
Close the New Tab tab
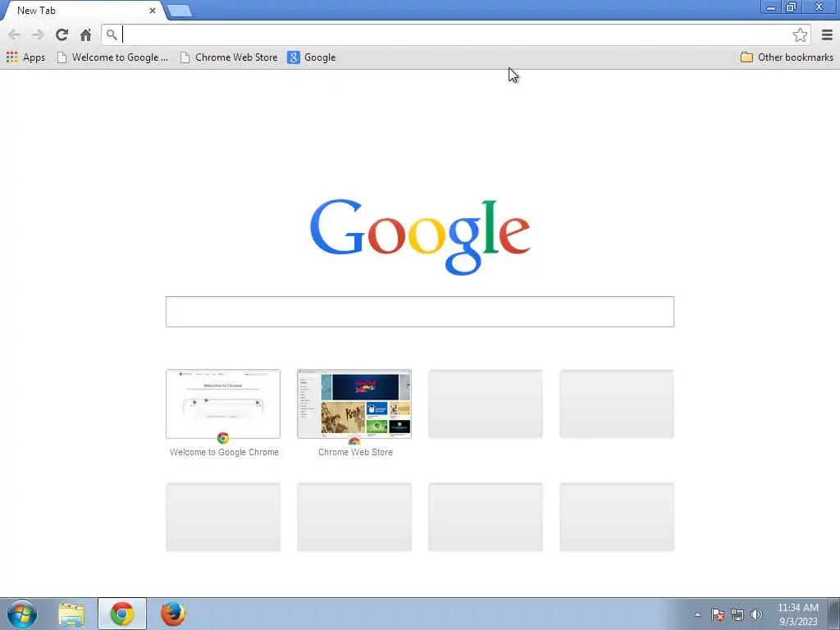(152, 11)
